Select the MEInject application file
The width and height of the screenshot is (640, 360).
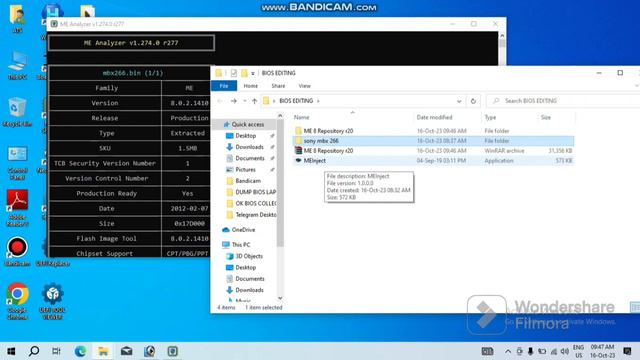point(433,161)
